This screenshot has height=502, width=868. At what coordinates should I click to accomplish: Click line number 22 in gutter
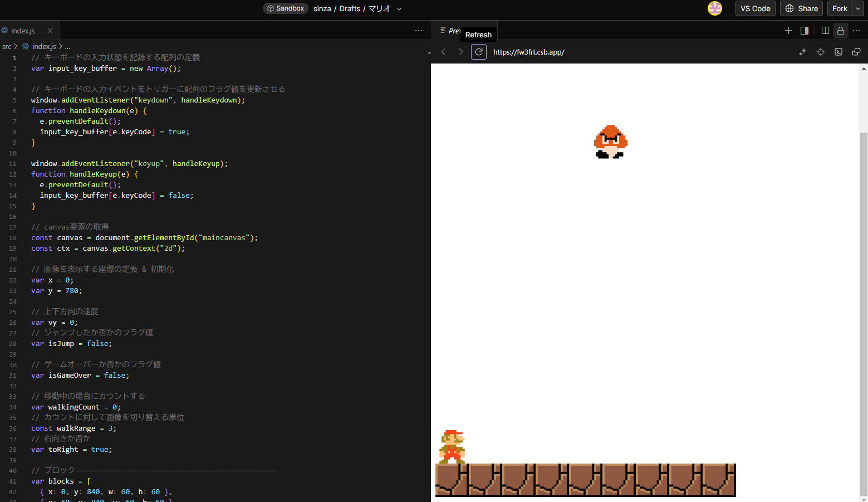pyautogui.click(x=13, y=280)
